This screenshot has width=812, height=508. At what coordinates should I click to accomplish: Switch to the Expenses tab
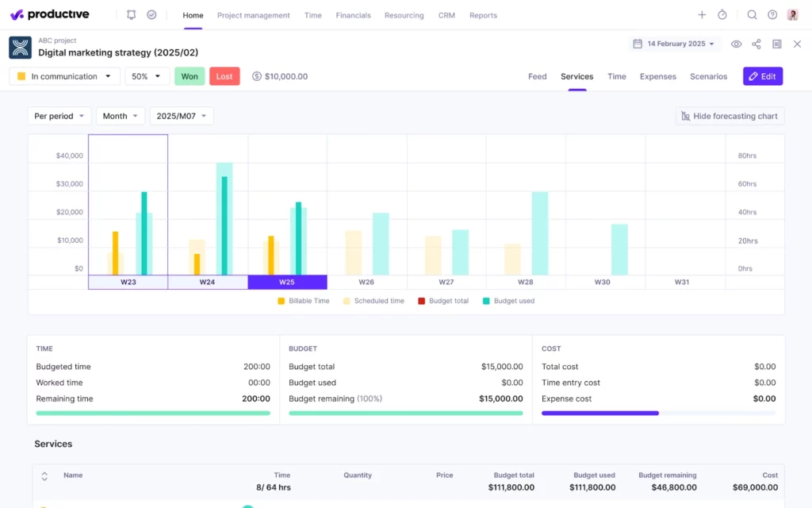[657, 76]
